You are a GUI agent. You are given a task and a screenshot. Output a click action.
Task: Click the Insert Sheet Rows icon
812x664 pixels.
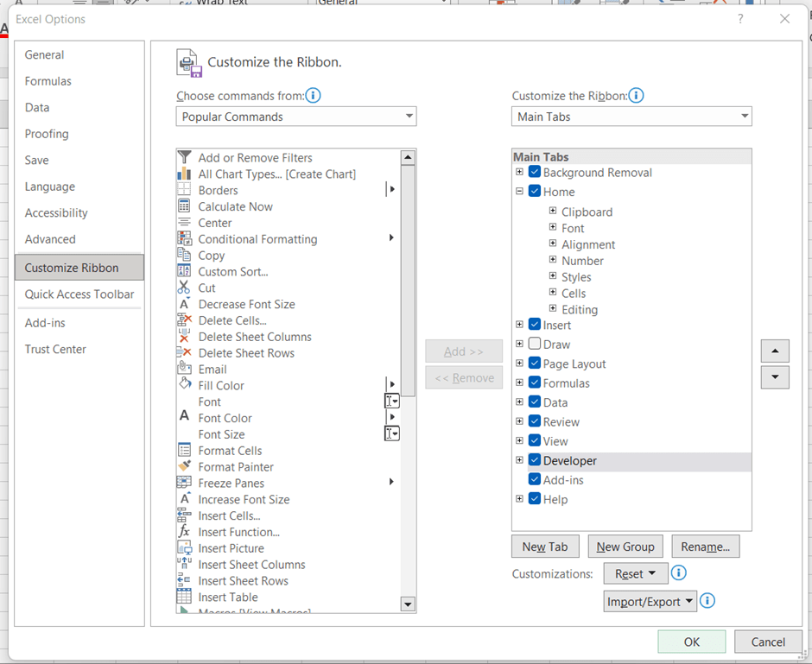[x=184, y=580]
